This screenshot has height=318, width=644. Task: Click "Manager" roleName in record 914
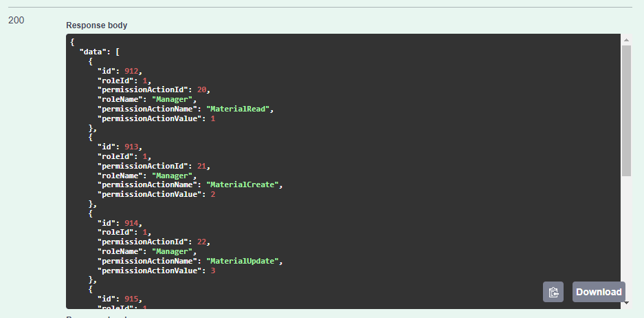click(x=173, y=251)
